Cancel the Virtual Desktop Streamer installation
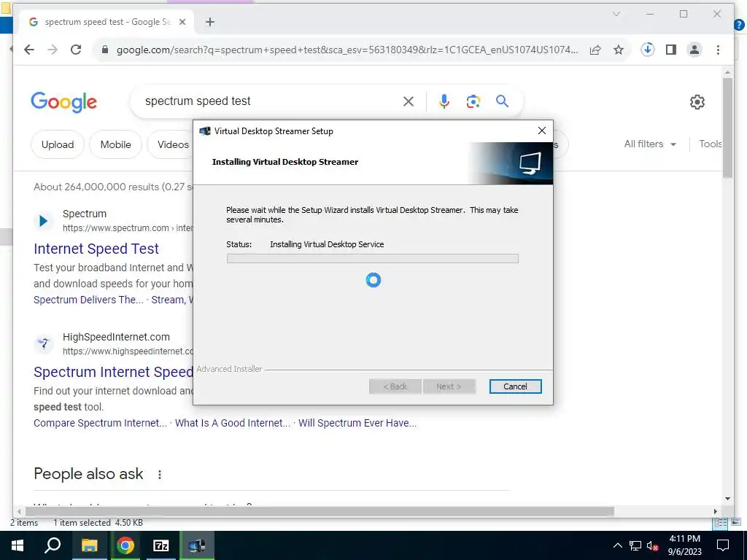Viewport: 747px width, 560px height. (x=515, y=386)
